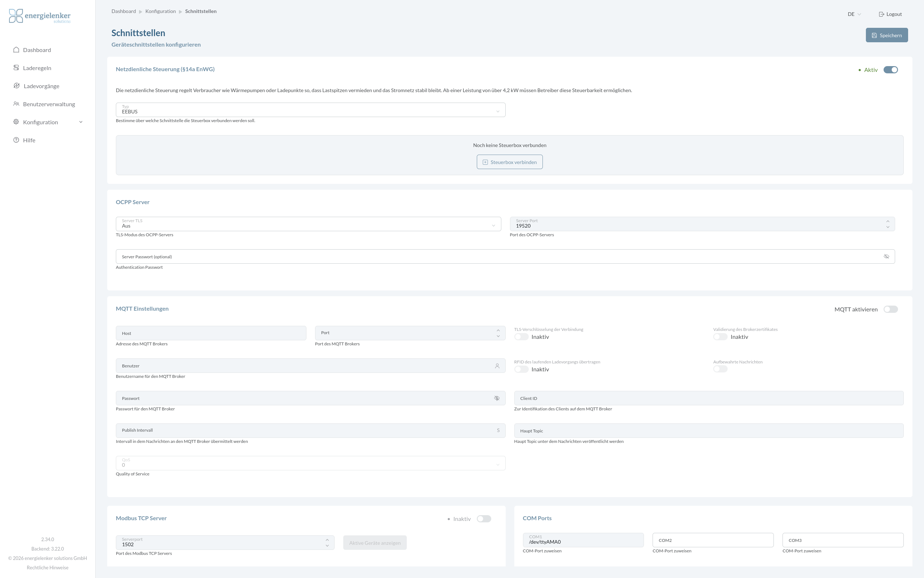Decrease the MQTT Port value
924x578 pixels.
498,336
